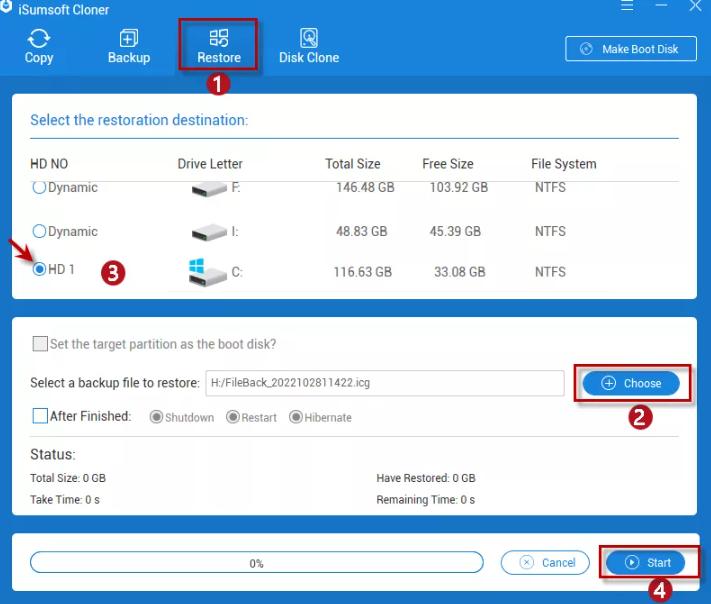The image size is (711, 604).
Task: Enable the After Finished checkbox
Action: click(40, 416)
